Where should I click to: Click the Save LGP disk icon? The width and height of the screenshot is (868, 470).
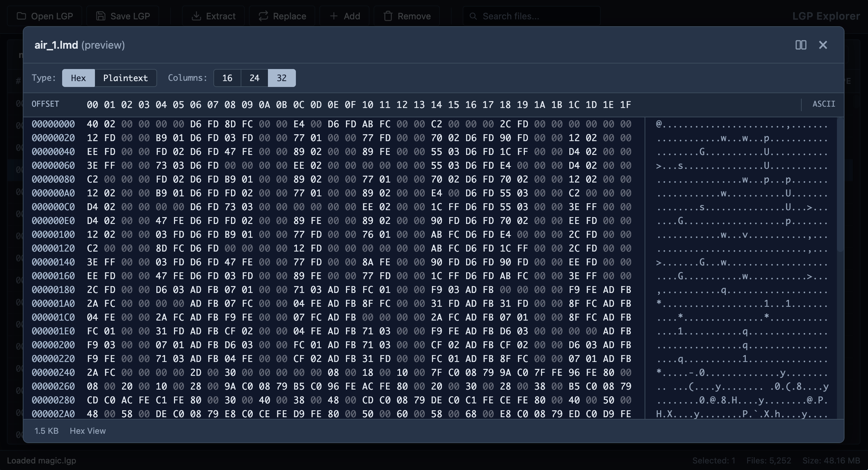coord(100,16)
